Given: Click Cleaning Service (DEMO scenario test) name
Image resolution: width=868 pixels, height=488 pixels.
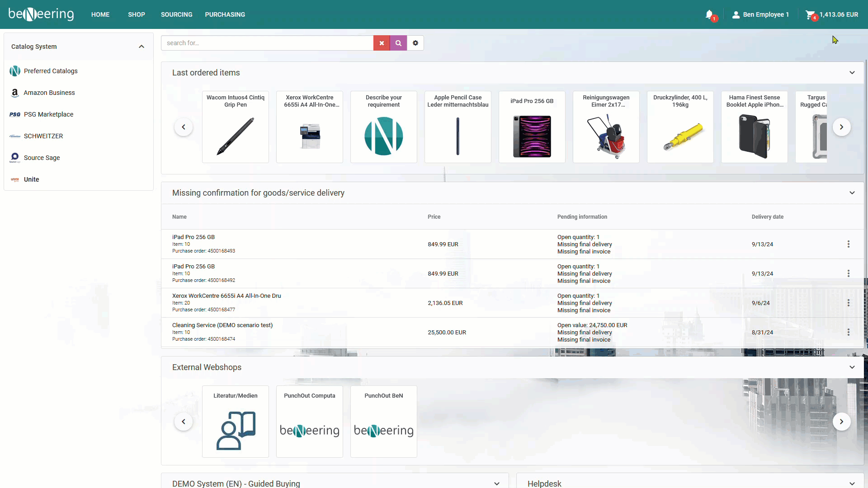Looking at the screenshot, I should (222, 325).
